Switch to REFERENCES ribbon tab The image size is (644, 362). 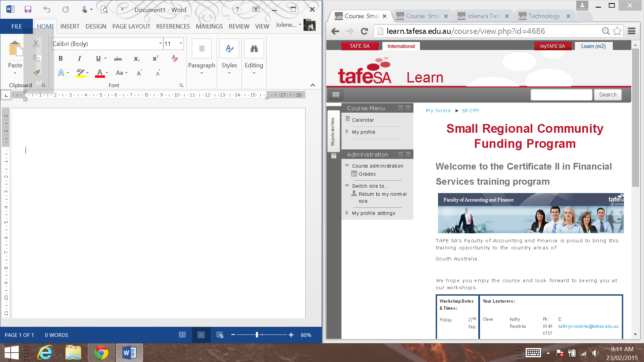coord(173,26)
